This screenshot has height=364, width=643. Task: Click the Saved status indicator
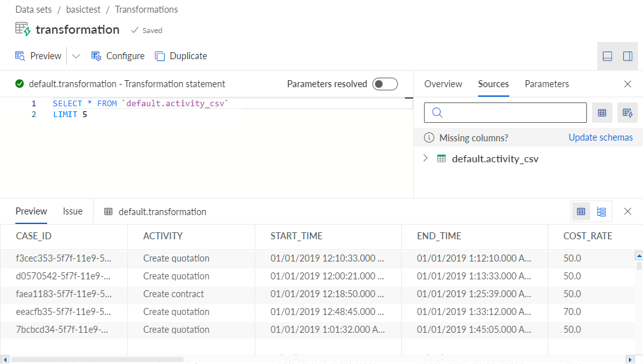[x=147, y=31]
